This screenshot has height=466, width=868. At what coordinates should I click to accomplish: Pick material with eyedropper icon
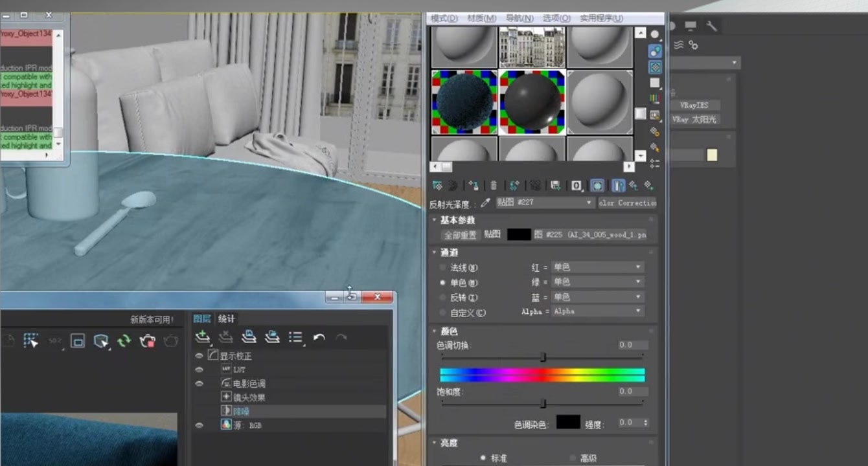[485, 203]
